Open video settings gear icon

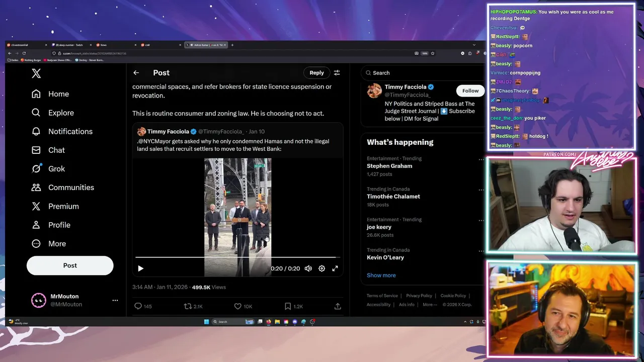pyautogui.click(x=321, y=268)
